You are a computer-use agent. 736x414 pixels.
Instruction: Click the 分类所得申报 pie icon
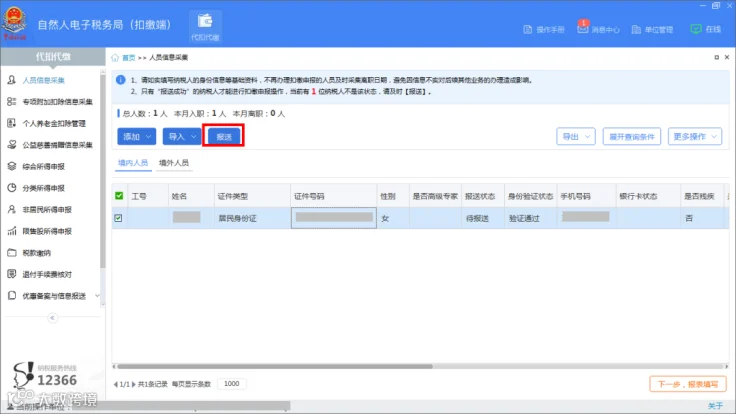[12, 188]
